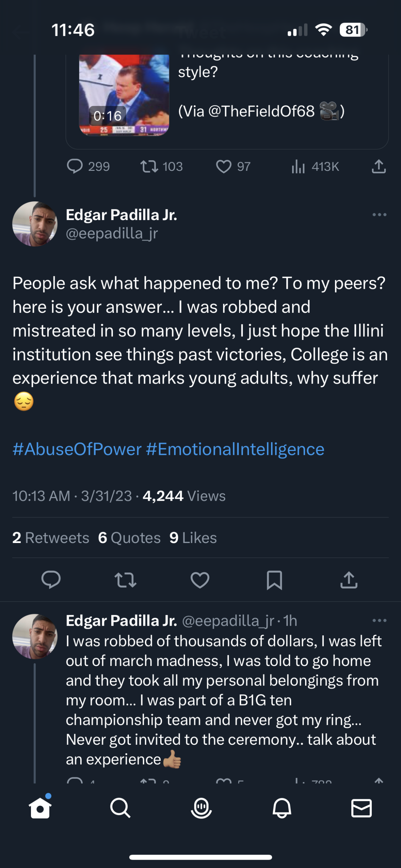
Task: Tap the #AbuseOfPower hashtag
Action: pyautogui.click(x=77, y=449)
